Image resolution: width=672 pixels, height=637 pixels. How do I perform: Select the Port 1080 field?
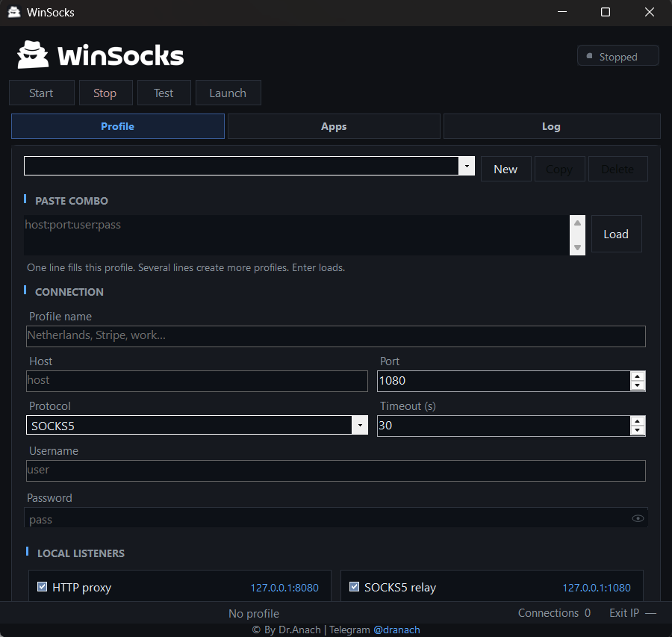tap(503, 381)
